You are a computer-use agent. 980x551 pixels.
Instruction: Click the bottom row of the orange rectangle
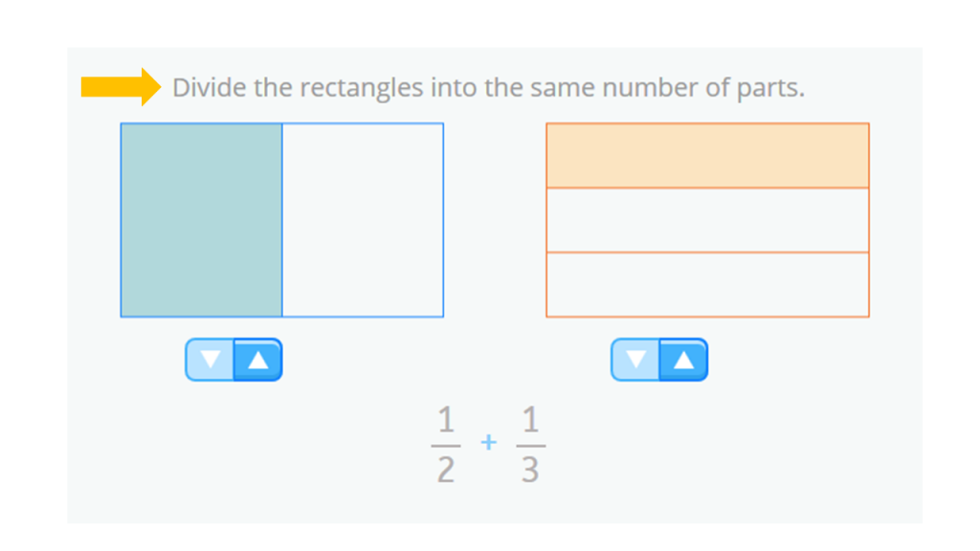click(x=706, y=282)
